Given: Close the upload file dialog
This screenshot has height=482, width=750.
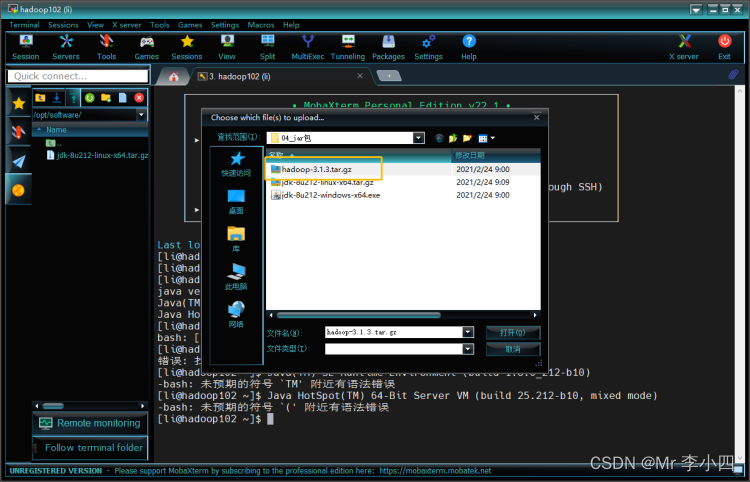Looking at the screenshot, I should 537,117.
